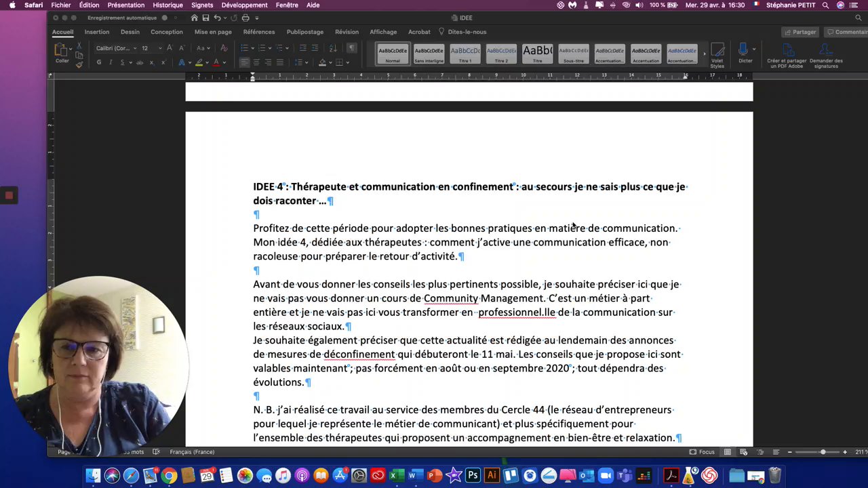Apply the format painter brush
The height and width of the screenshot is (488, 868).
click(79, 64)
